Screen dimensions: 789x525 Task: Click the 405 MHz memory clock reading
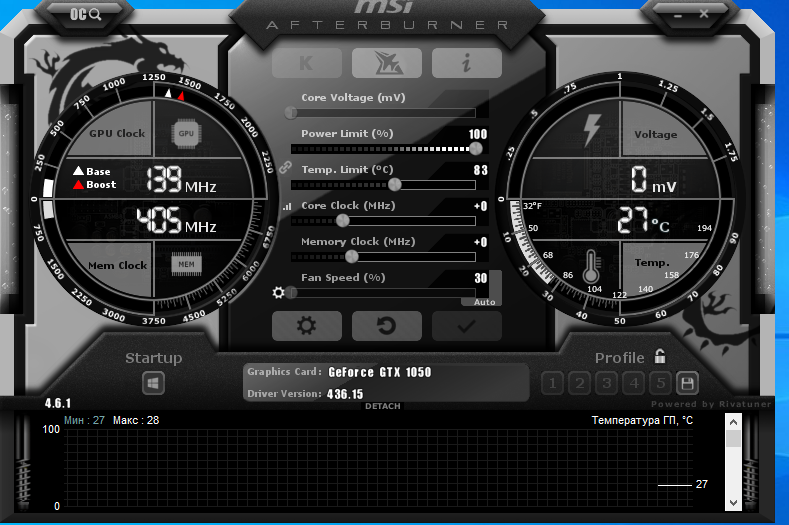[x=176, y=220]
